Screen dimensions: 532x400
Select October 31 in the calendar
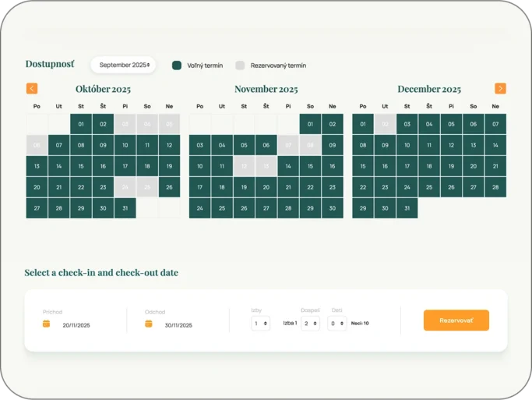(x=125, y=208)
